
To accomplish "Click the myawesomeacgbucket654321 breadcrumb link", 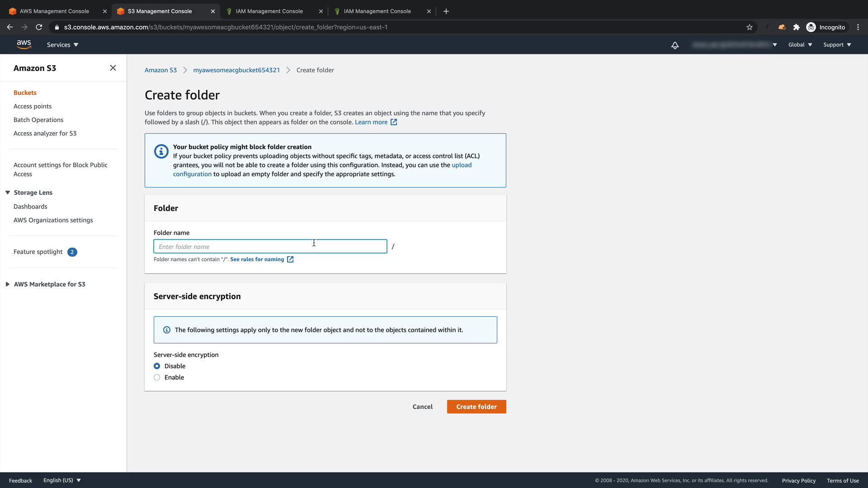I will [236, 70].
